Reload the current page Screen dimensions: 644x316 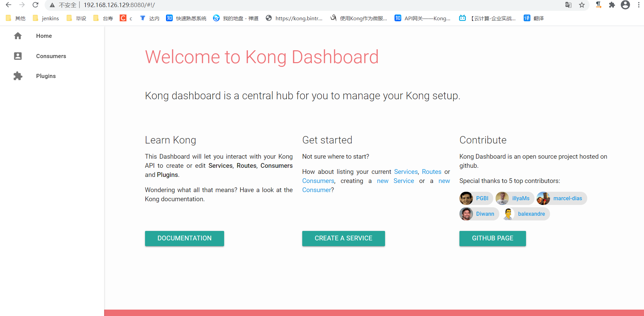point(35,5)
